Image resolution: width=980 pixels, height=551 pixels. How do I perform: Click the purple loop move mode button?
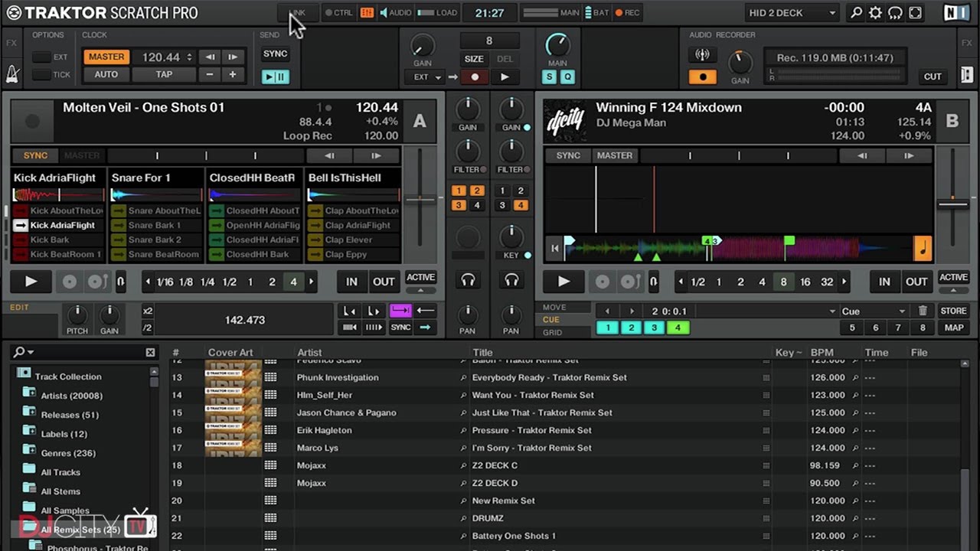(400, 310)
